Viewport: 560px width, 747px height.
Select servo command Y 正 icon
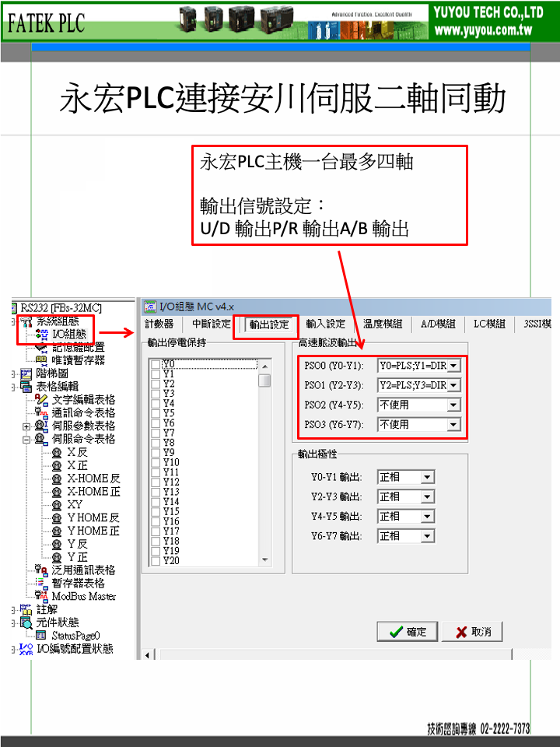pyautogui.click(x=57, y=557)
